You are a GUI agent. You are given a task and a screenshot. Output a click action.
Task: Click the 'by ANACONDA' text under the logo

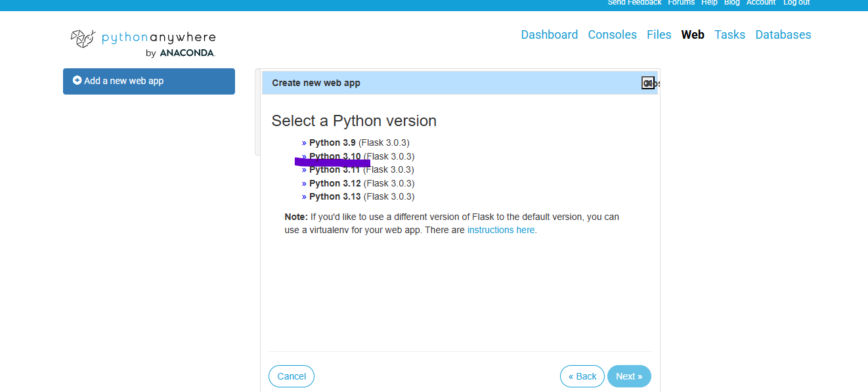pos(181,53)
